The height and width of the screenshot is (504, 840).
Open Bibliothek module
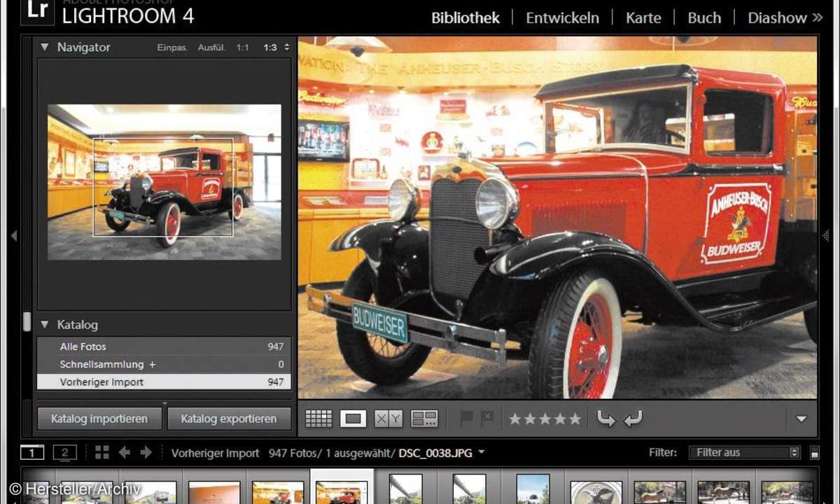[x=465, y=18]
